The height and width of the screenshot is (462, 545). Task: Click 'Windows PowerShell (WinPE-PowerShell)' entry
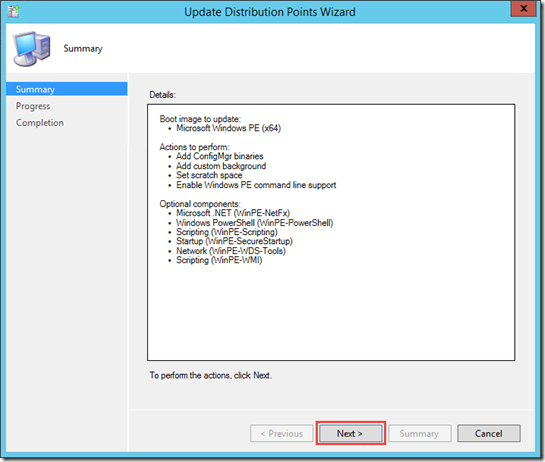coord(255,222)
